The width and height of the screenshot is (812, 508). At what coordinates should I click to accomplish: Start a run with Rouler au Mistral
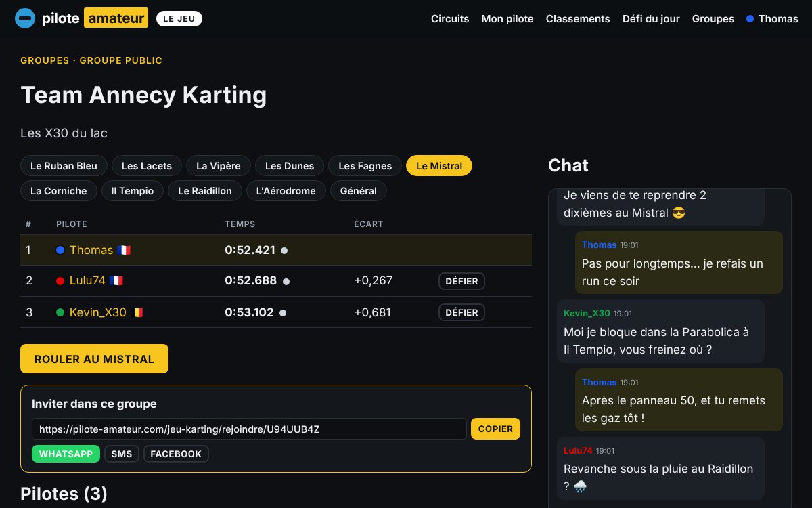[x=94, y=359]
